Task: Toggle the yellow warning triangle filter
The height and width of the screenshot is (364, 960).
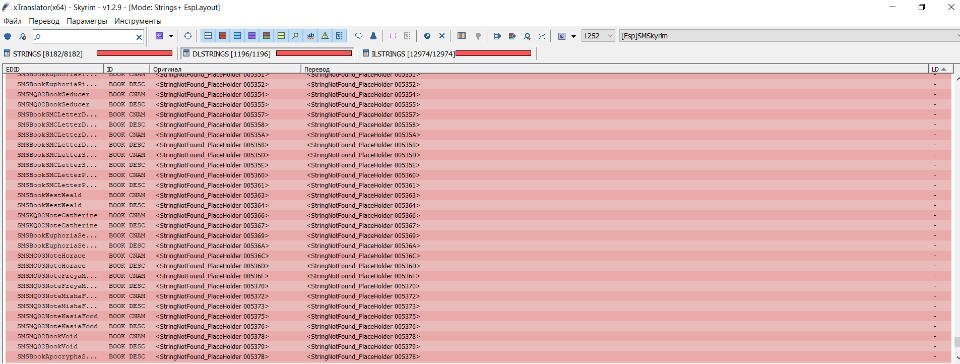Action: (325, 36)
